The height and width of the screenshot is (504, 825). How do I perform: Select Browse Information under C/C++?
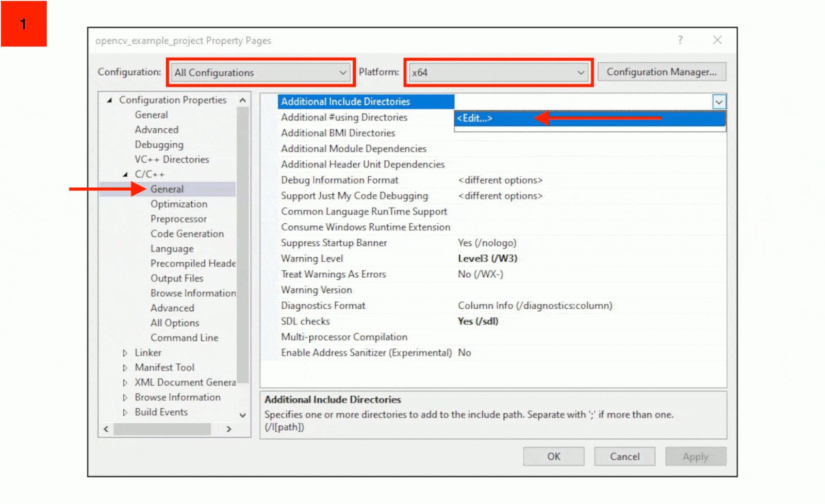click(x=193, y=293)
